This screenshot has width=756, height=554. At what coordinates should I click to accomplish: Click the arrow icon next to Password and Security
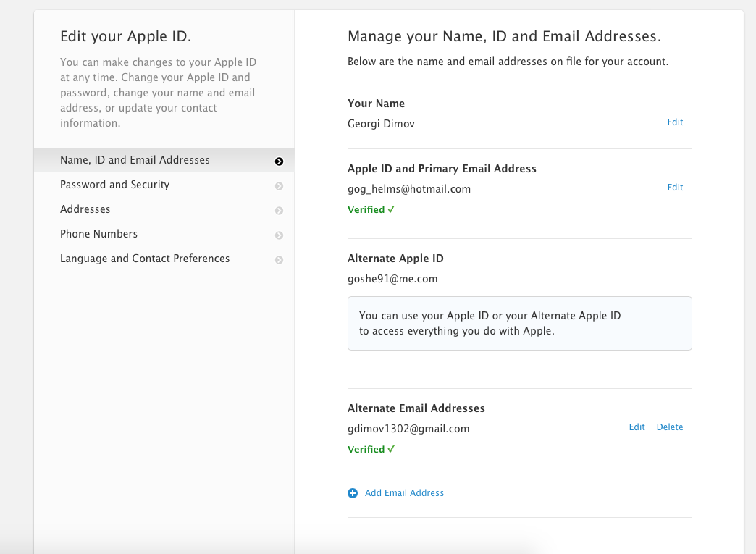(x=280, y=186)
